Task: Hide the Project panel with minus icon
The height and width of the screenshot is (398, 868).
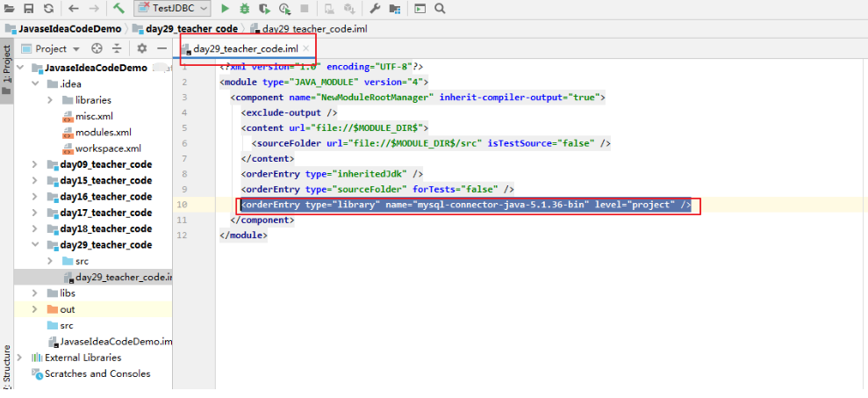Action: [161, 49]
